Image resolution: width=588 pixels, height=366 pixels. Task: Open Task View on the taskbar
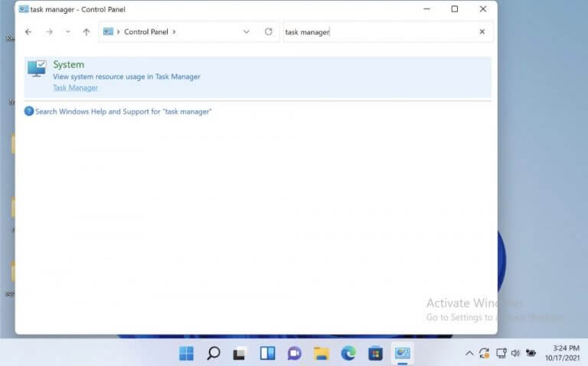pyautogui.click(x=240, y=354)
